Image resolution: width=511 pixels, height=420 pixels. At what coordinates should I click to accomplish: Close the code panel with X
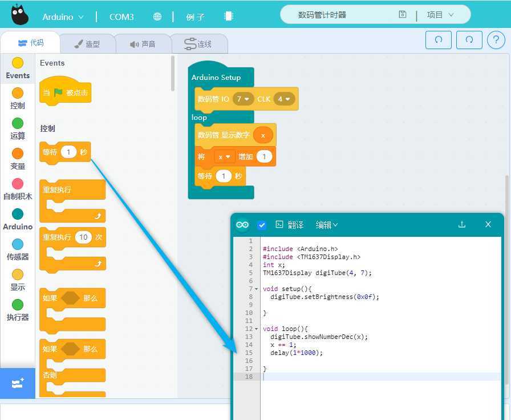(488, 224)
